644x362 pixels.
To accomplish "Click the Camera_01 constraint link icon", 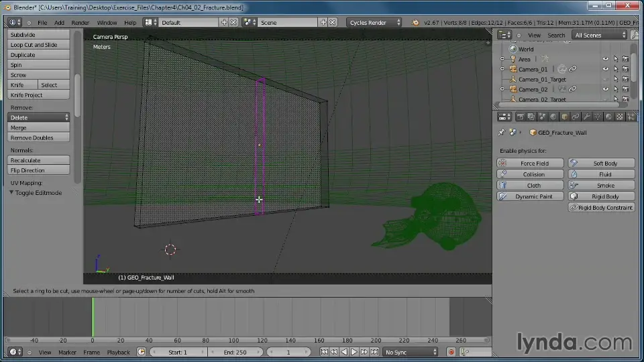I will click(x=572, y=69).
